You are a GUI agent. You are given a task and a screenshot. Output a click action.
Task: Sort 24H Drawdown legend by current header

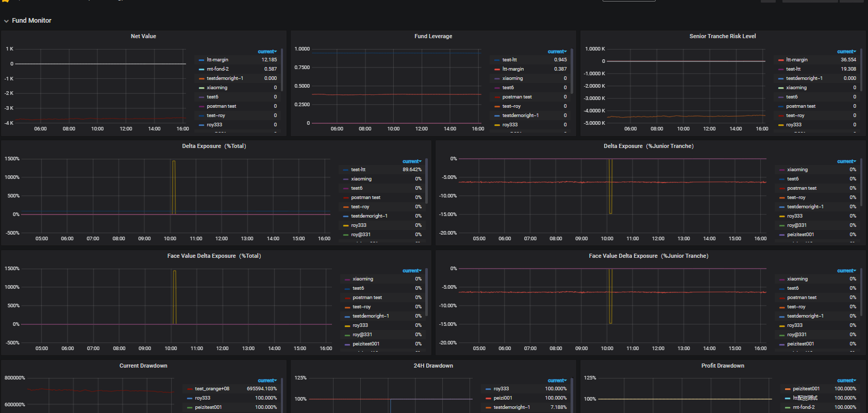click(x=557, y=381)
